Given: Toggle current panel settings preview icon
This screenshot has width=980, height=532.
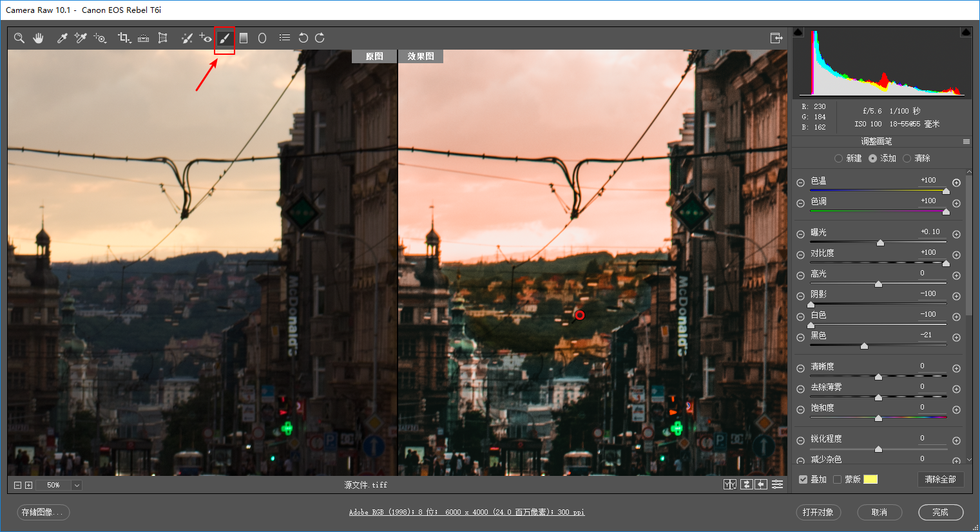Looking at the screenshot, I should click(778, 484).
